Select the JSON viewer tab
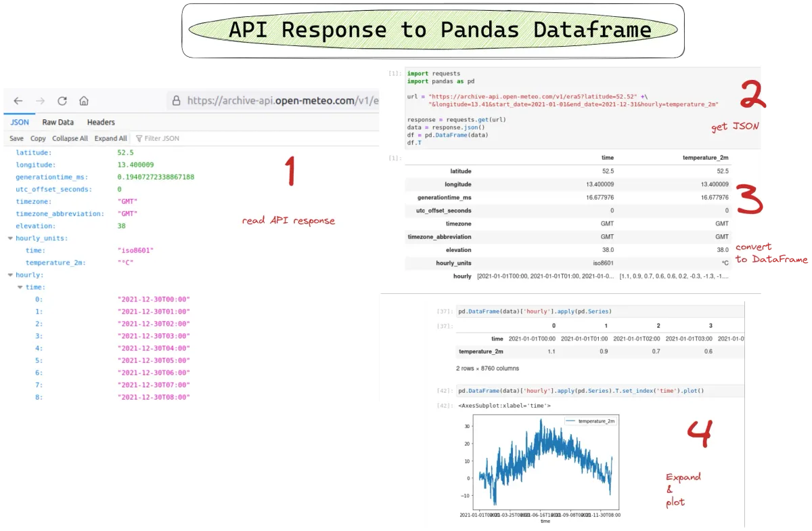The height and width of the screenshot is (531, 812). (20, 123)
